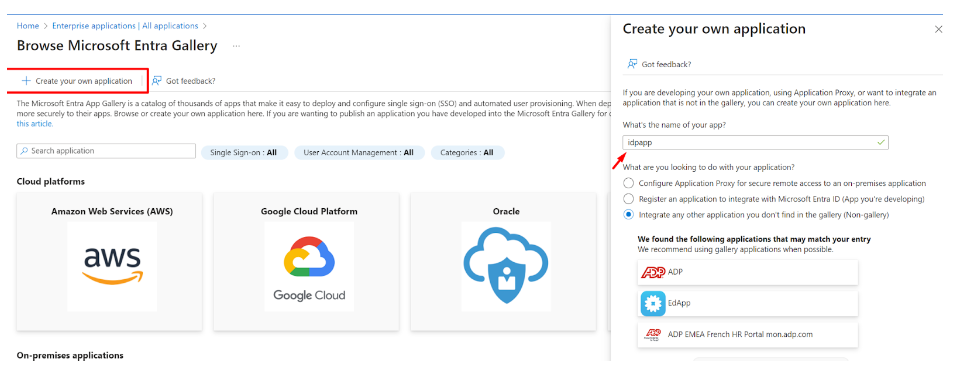The height and width of the screenshot is (369, 957).
Task: Click the search magnifier icon in Search application
Action: pos(24,151)
